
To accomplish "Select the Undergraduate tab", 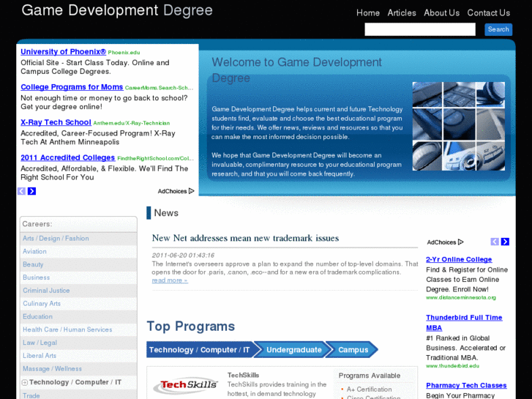I will pyautogui.click(x=294, y=350).
